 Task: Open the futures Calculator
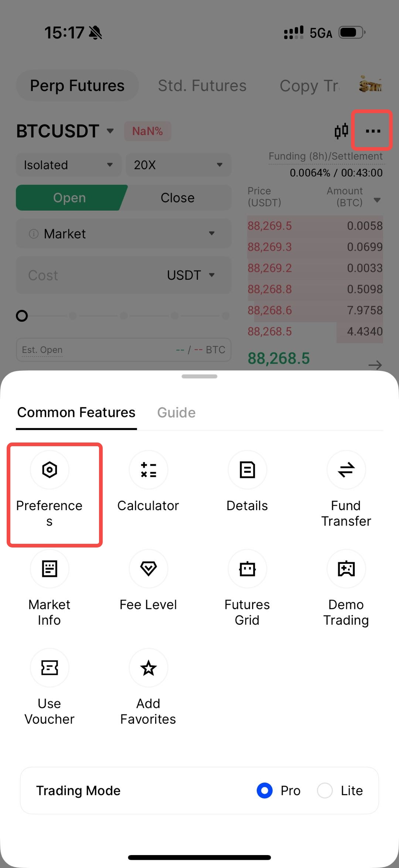click(148, 470)
